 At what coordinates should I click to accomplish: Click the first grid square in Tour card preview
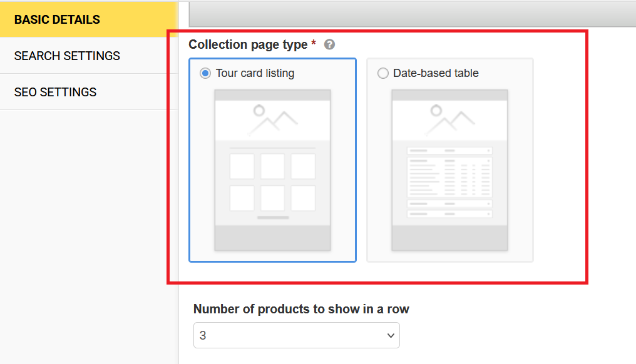(242, 166)
